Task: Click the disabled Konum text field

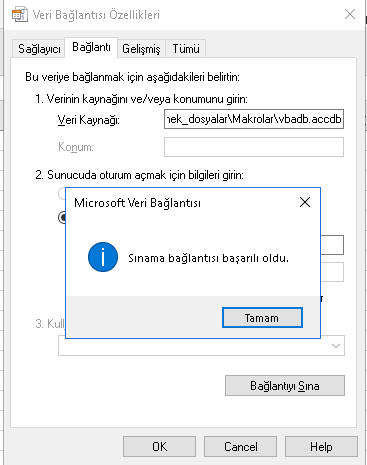Action: coord(254,147)
